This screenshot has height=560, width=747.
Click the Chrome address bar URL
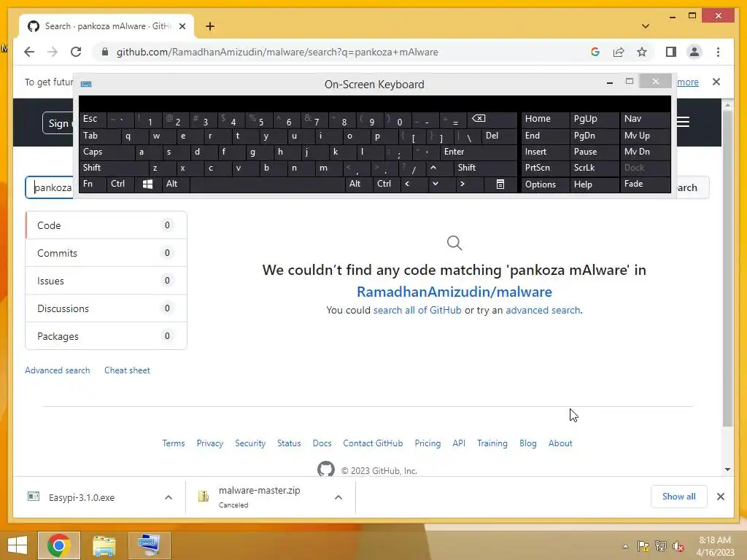coord(277,52)
